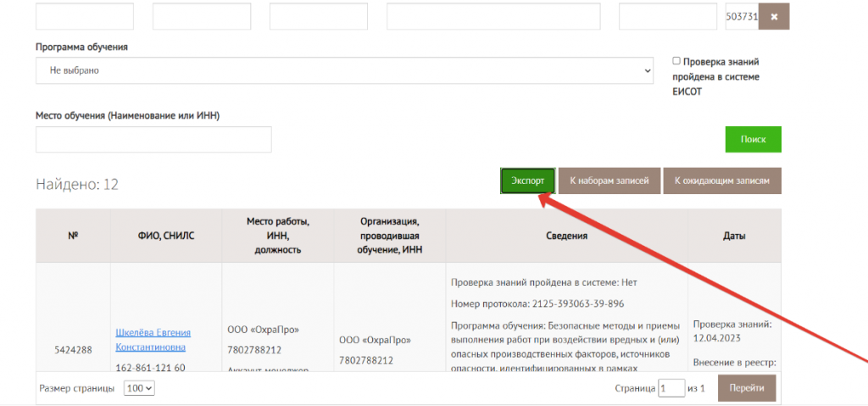
Task: Open the Размер страницы dropdown
Action: 139,388
